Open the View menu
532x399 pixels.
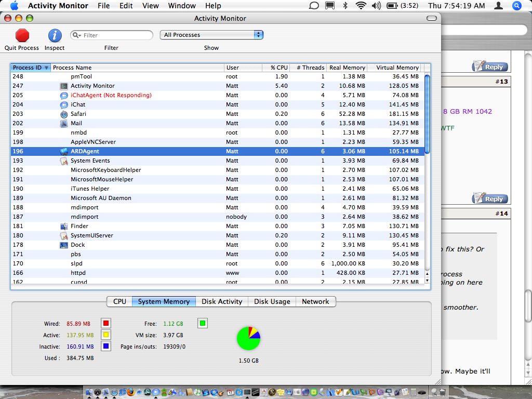pos(150,6)
